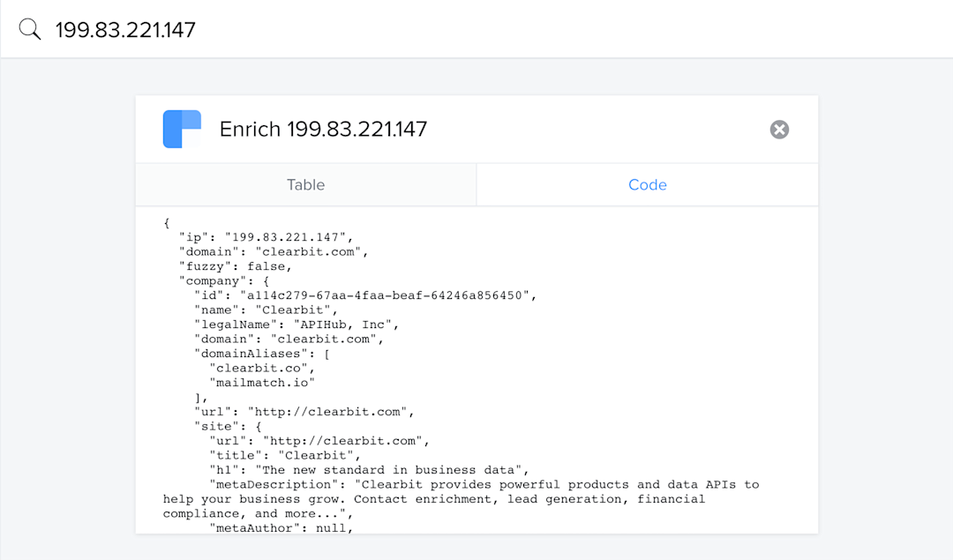Click the "fuzzy": false line
Image resolution: width=953 pixels, height=560 pixels.
coord(236,266)
